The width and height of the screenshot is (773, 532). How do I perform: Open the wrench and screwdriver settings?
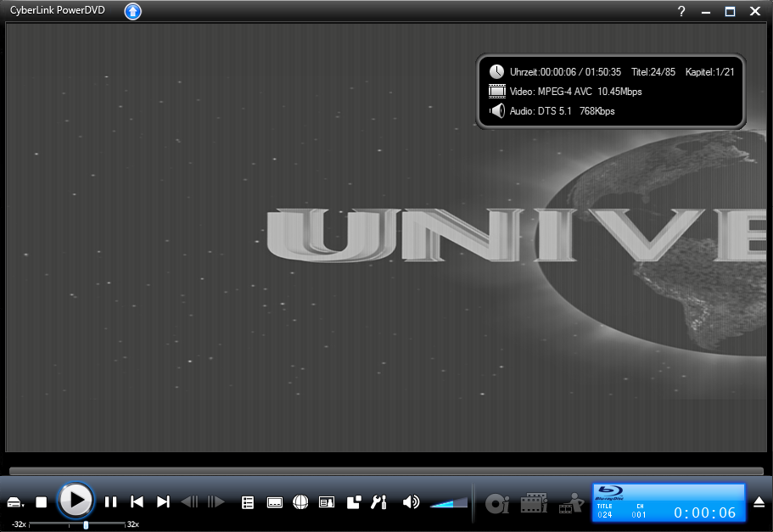(378, 502)
